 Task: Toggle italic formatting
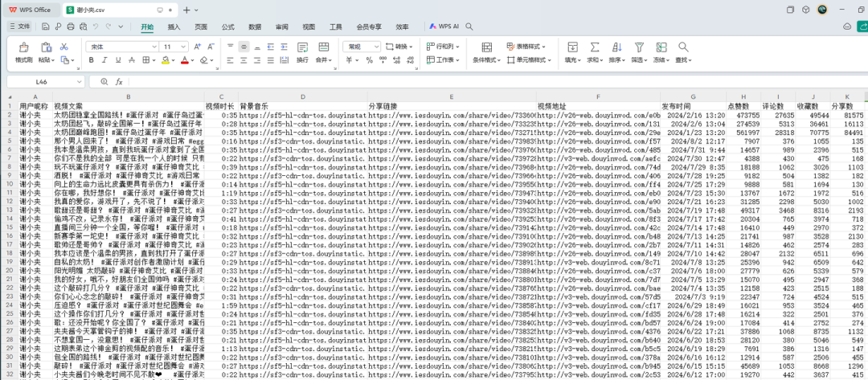[104, 59]
